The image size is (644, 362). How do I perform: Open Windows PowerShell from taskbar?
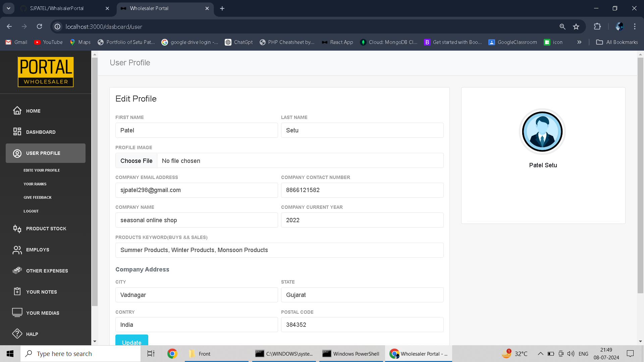click(x=351, y=354)
